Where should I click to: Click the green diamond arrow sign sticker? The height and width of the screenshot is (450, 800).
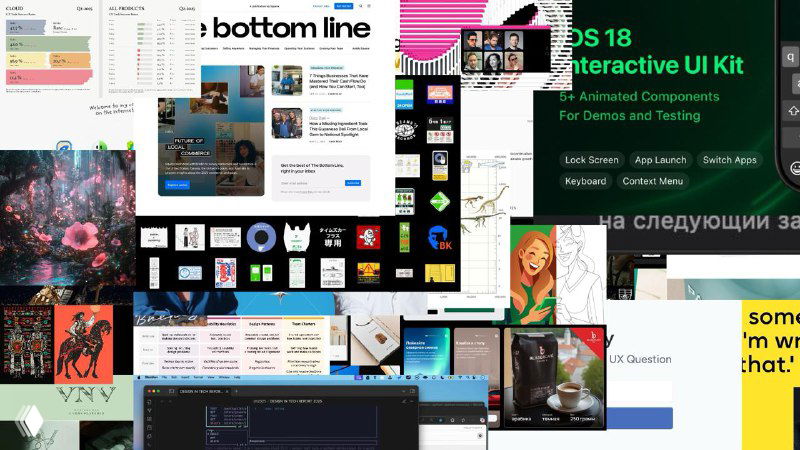(x=439, y=201)
